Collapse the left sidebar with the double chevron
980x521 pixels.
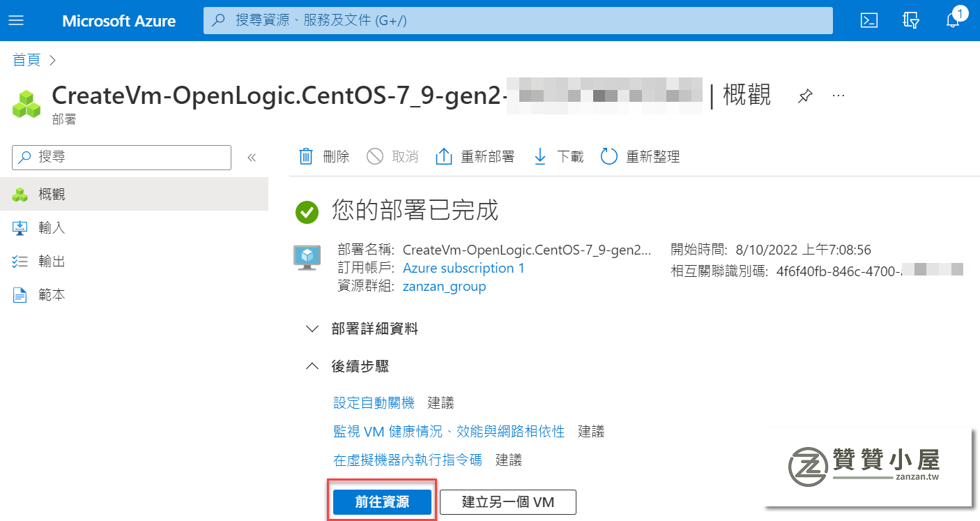[252, 158]
